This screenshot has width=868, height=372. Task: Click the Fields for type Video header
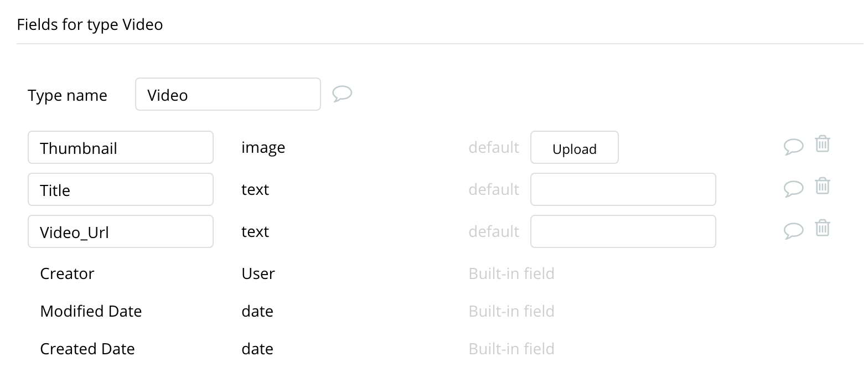90,24
